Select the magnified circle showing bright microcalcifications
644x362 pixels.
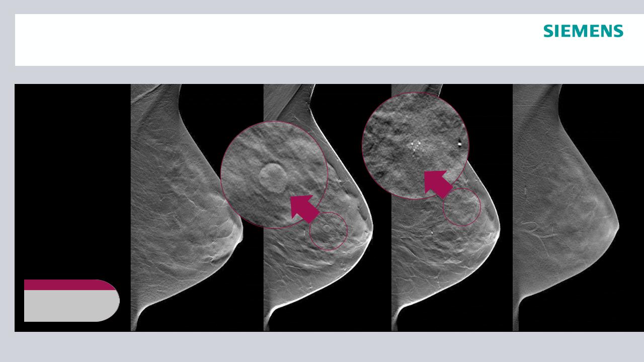[416, 145]
